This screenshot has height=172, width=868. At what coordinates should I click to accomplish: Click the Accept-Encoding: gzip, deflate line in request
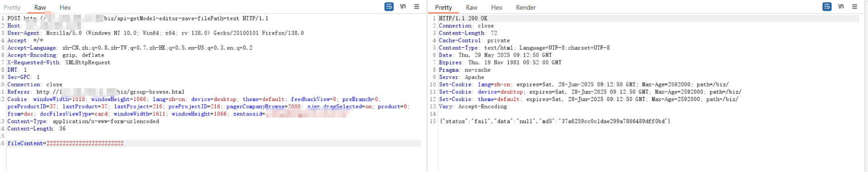(x=56, y=55)
